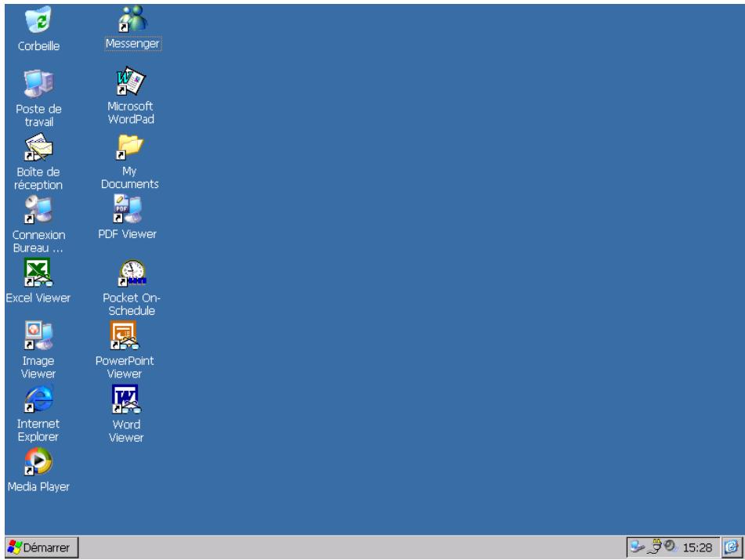Viewport: 745px width, 560px height.
Task: Click the speaker volume tray icon
Action: coord(671,546)
